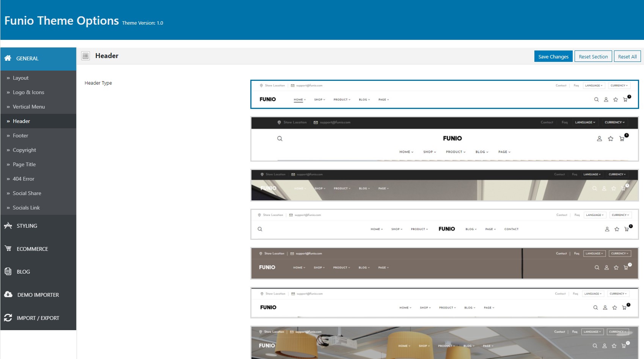Click the Reset Section button
The image size is (644, 359).
click(x=593, y=57)
